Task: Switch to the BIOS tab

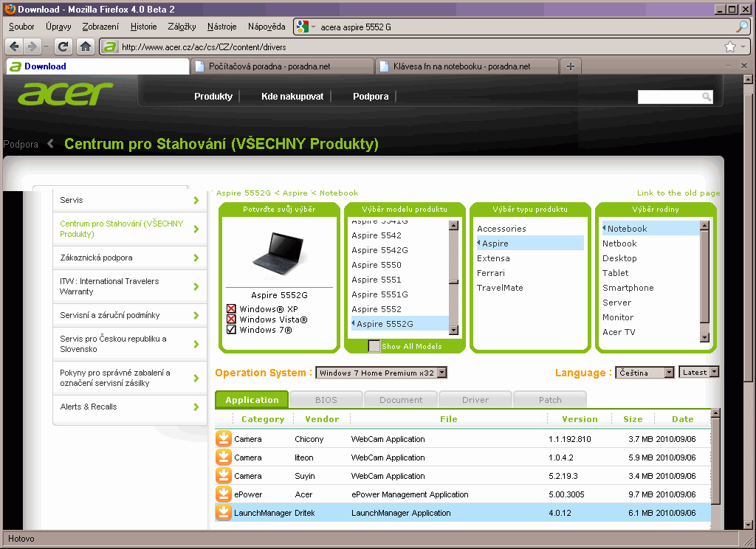Action: (x=326, y=400)
